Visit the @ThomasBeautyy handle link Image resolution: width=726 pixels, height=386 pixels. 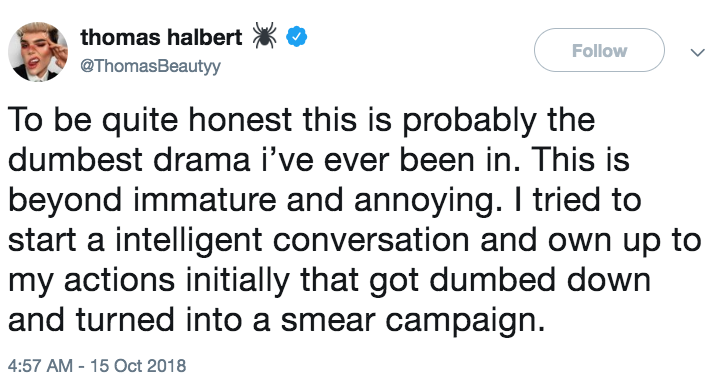click(150, 66)
